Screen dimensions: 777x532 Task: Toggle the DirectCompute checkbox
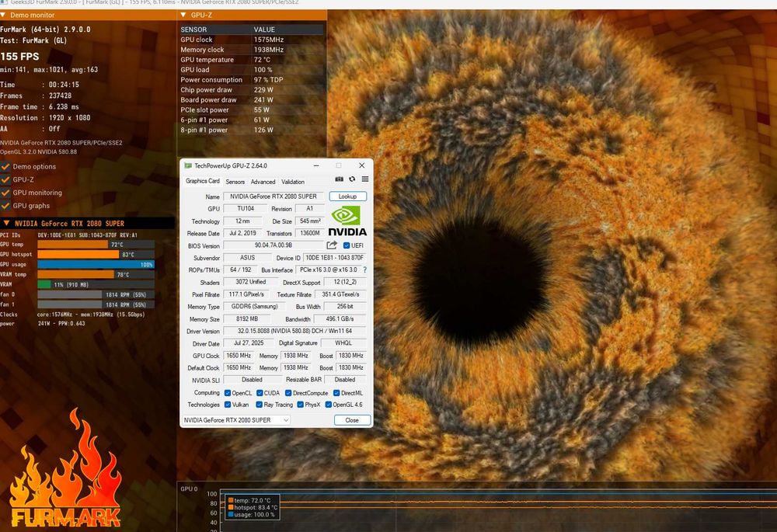288,393
